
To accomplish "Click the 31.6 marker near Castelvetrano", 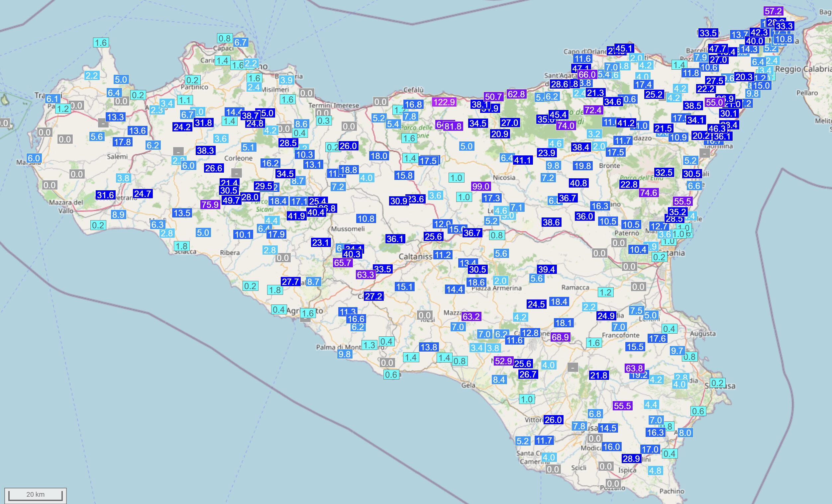I will (x=106, y=195).
